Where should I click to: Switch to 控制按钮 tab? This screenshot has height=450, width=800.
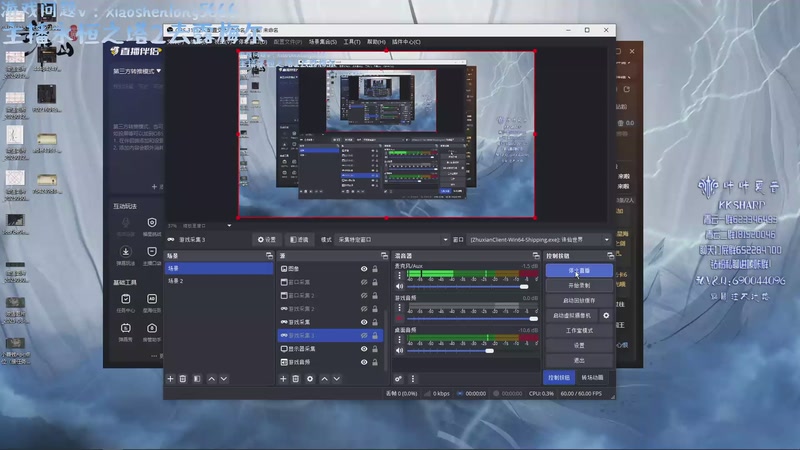pyautogui.click(x=559, y=378)
